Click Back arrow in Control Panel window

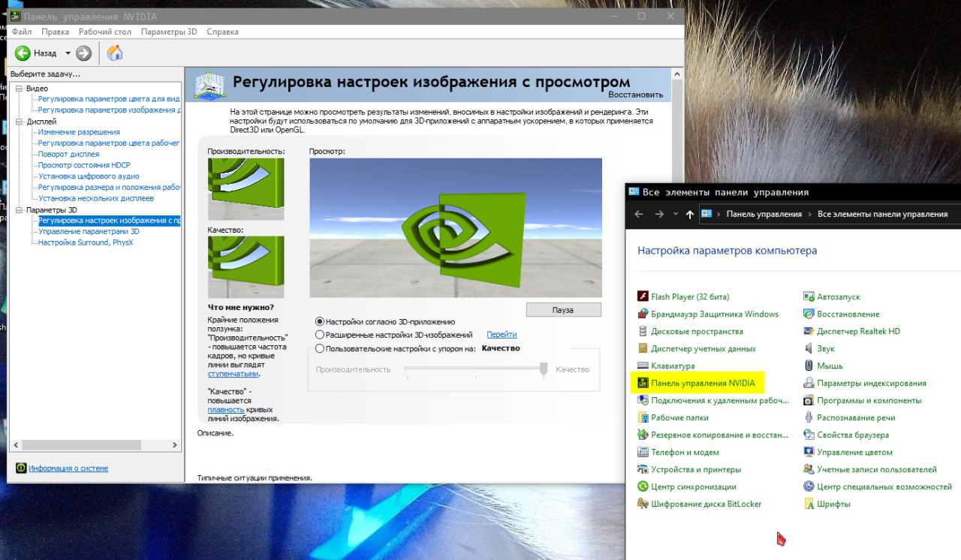[x=639, y=214]
